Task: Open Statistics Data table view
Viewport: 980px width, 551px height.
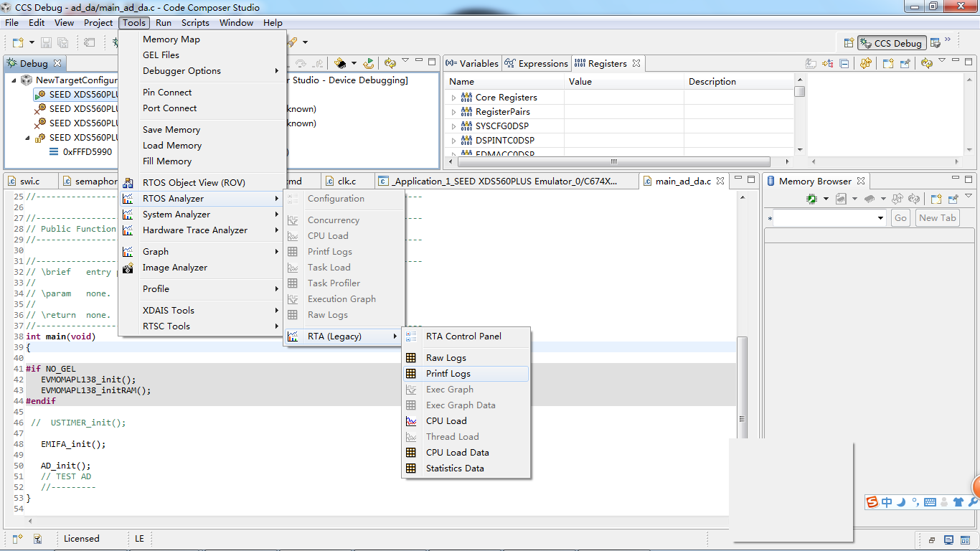Action: click(x=454, y=468)
